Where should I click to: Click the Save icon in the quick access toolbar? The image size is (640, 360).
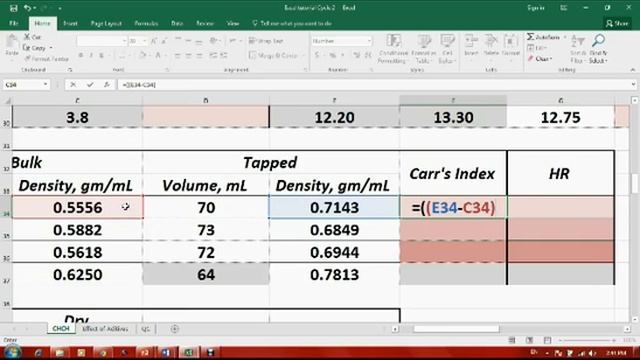[x=13, y=8]
